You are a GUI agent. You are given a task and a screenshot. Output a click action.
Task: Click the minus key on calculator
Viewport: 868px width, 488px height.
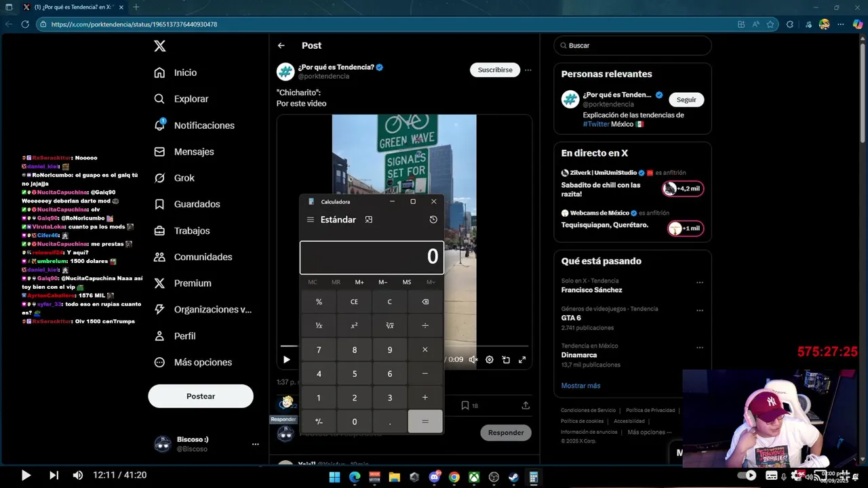point(425,373)
